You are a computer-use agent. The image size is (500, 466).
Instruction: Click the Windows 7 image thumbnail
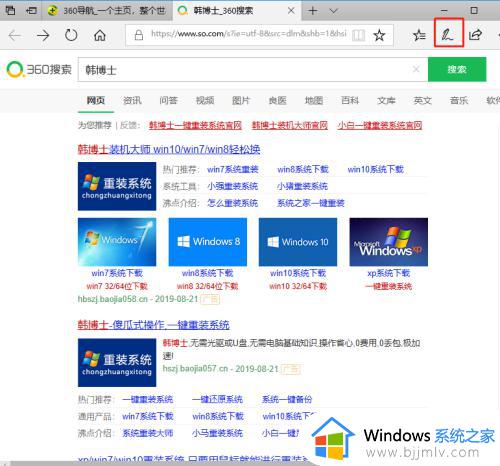point(117,242)
